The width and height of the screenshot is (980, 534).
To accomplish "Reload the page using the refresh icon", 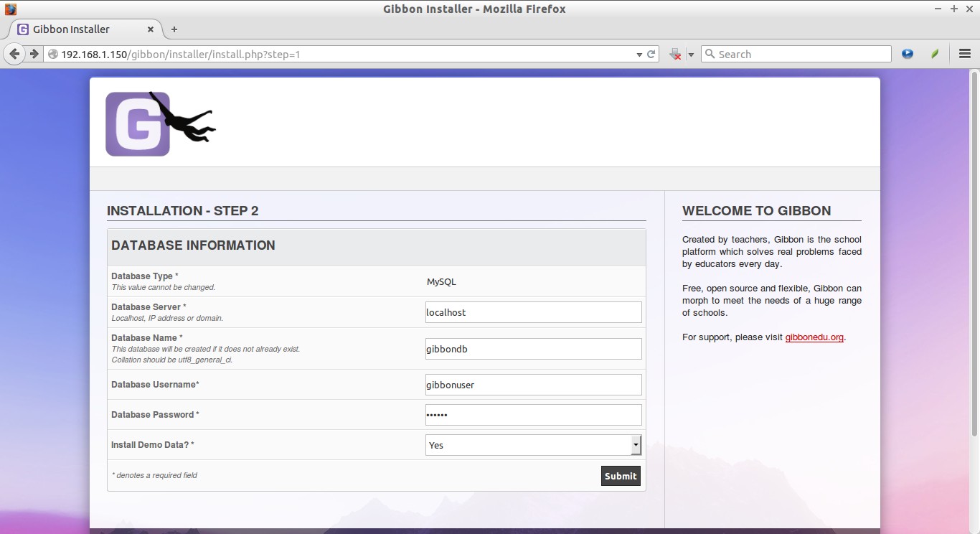I will [651, 54].
